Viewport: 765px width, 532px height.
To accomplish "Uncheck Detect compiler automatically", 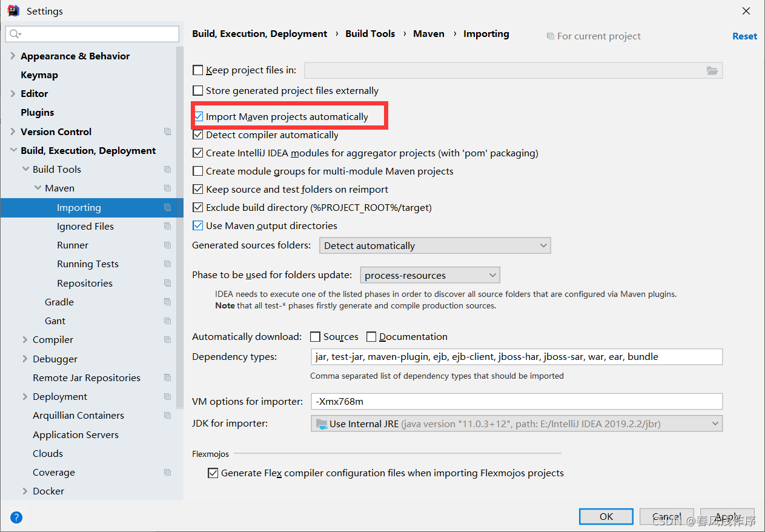I will click(x=197, y=135).
